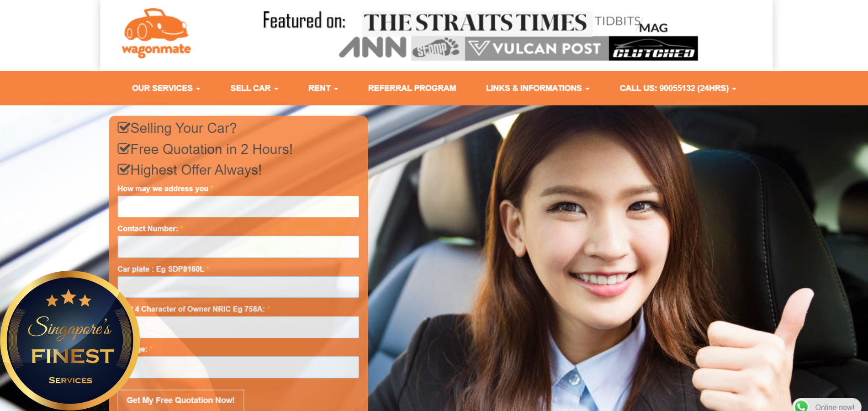
Task: Expand the Sell Car menu
Action: tap(254, 88)
